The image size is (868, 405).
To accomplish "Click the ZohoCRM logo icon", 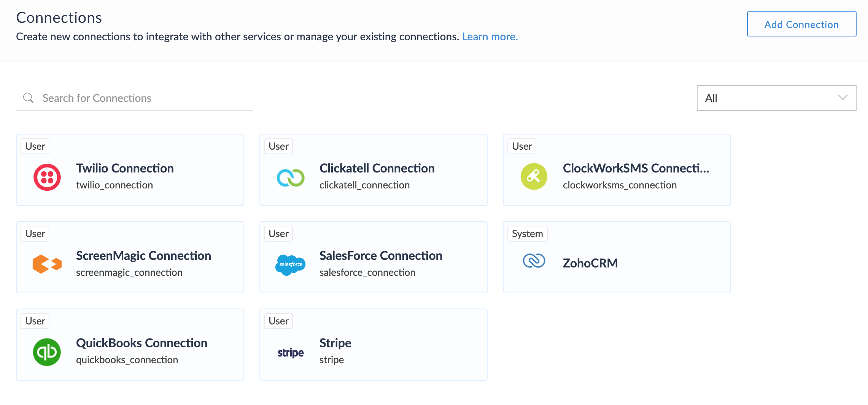I will (x=534, y=261).
